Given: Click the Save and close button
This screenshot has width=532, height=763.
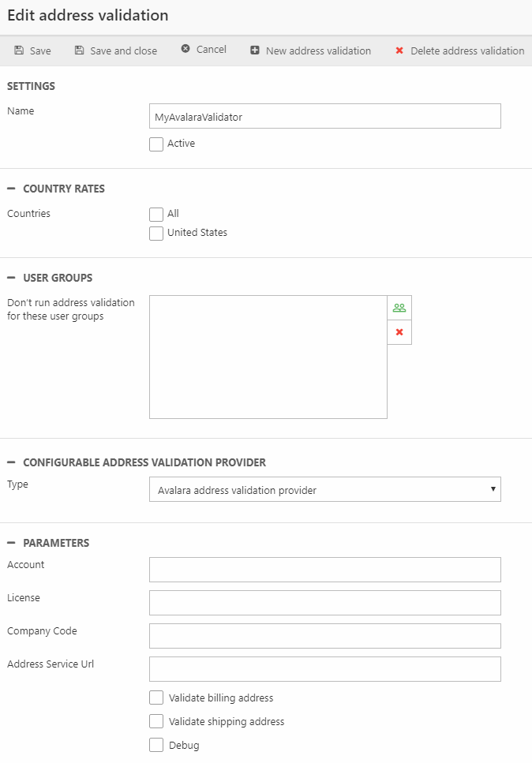Looking at the screenshot, I should [115, 50].
